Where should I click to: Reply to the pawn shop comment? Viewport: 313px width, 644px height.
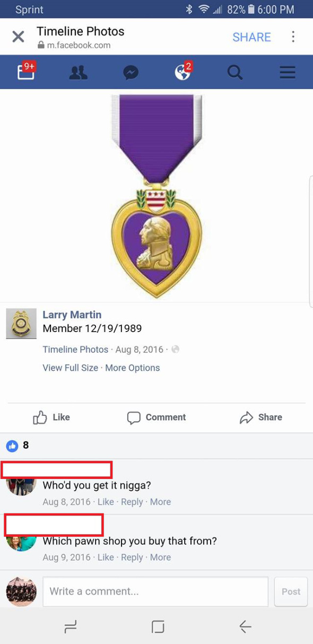pyautogui.click(x=132, y=557)
